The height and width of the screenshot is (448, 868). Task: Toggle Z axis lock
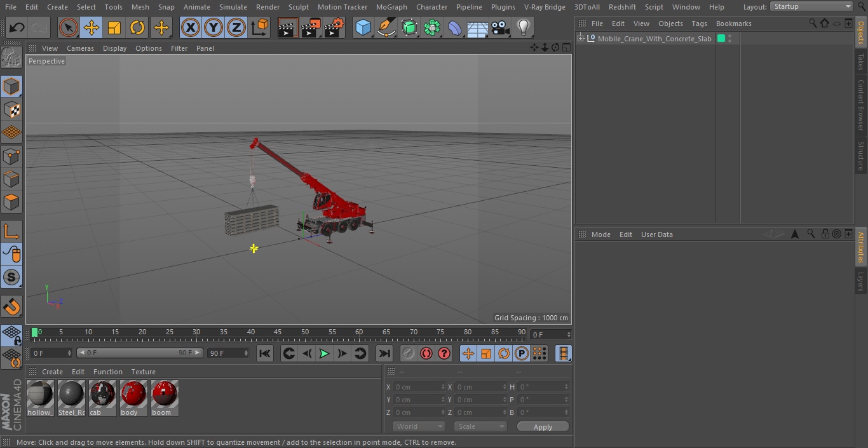click(236, 27)
